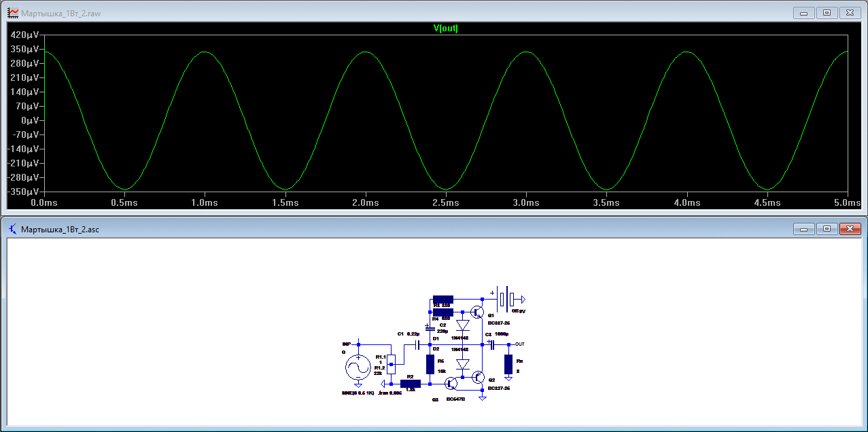This screenshot has width=868, height=432.
Task: Maximize the schematic .asc window
Action: (x=827, y=229)
